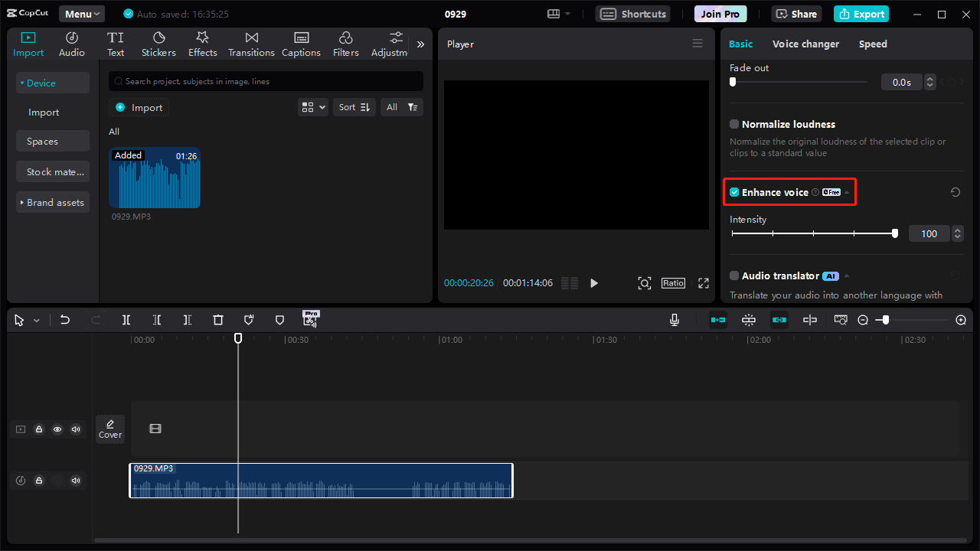
Task: Switch to the Speed tab
Action: click(x=873, y=44)
